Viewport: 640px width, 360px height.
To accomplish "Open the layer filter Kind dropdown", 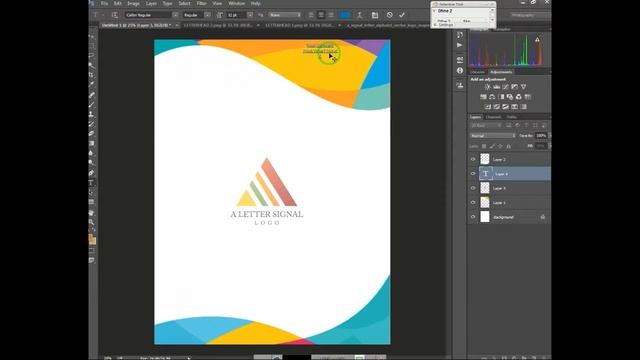I will click(486, 126).
